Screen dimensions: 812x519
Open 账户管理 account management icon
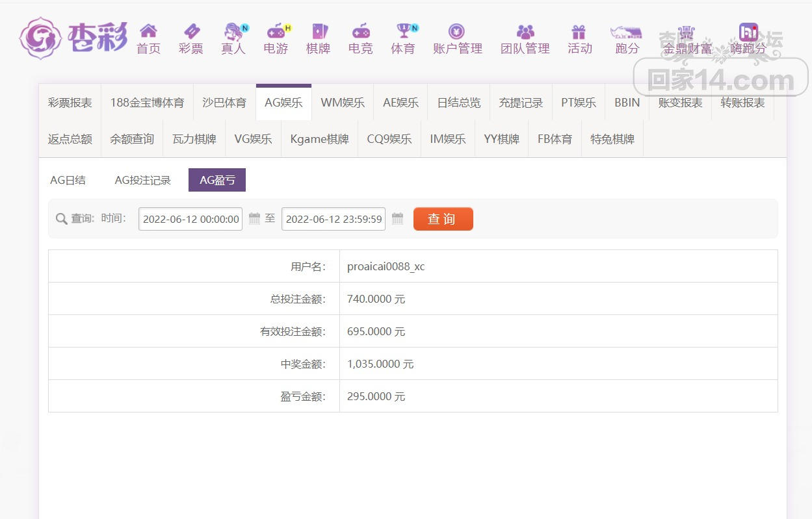tap(457, 31)
